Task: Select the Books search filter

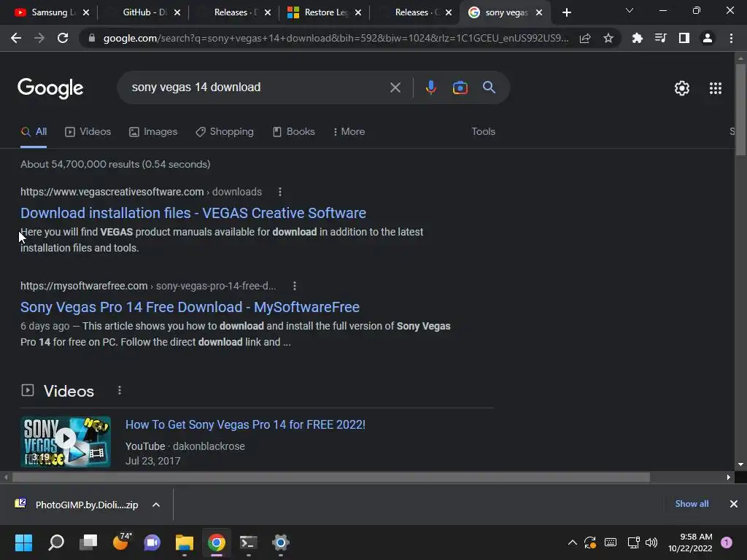Action: (x=293, y=132)
